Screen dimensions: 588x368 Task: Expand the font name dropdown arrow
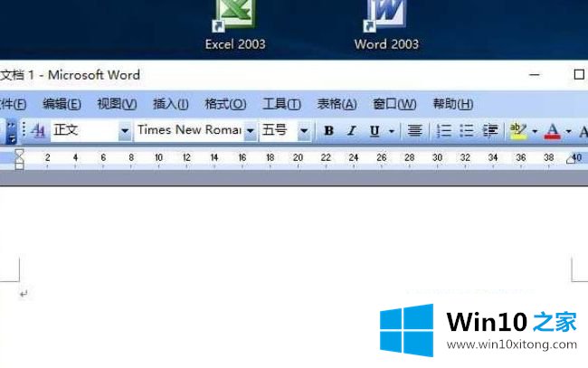coord(251,131)
